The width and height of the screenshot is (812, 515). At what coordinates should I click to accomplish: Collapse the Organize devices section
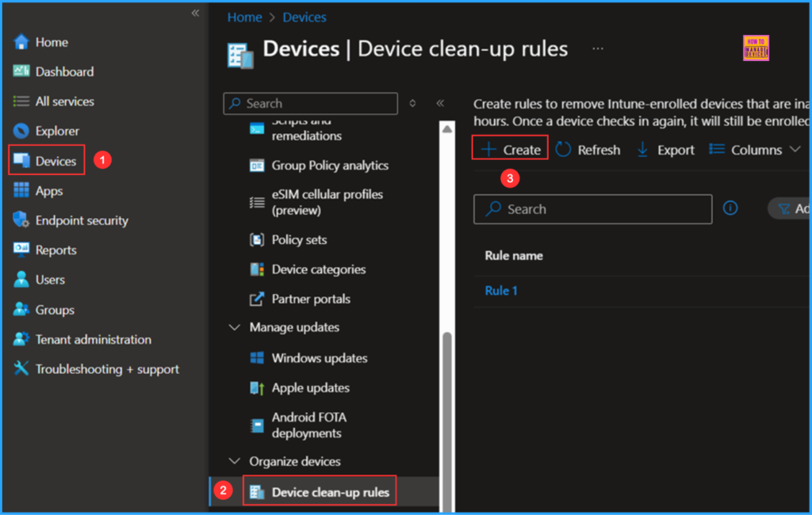click(x=235, y=460)
